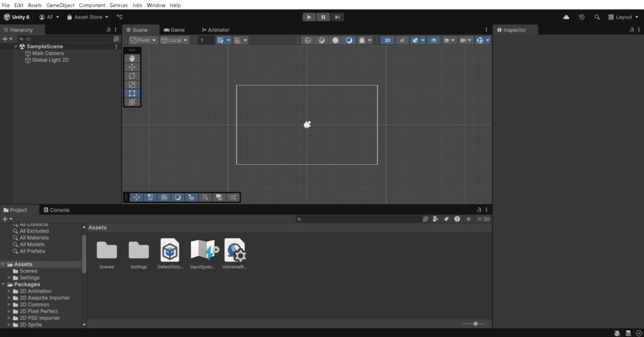Image resolution: width=644 pixels, height=337 pixels.
Task: Open the Window menu
Action: click(156, 5)
